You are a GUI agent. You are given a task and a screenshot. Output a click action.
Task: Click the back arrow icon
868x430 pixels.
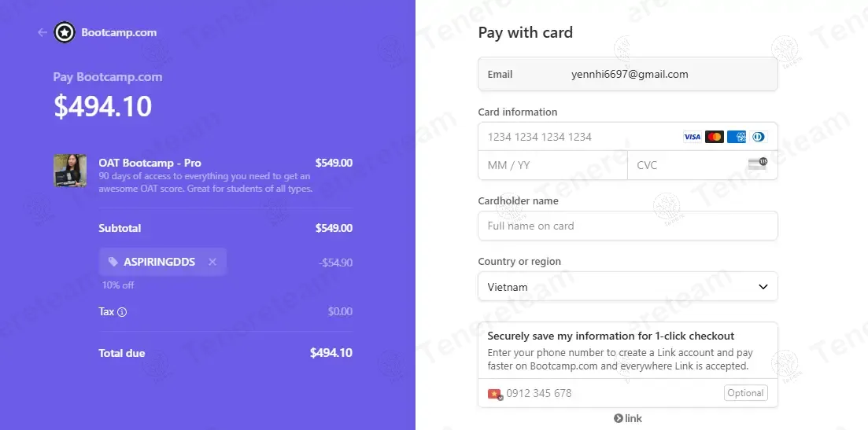[x=42, y=33]
